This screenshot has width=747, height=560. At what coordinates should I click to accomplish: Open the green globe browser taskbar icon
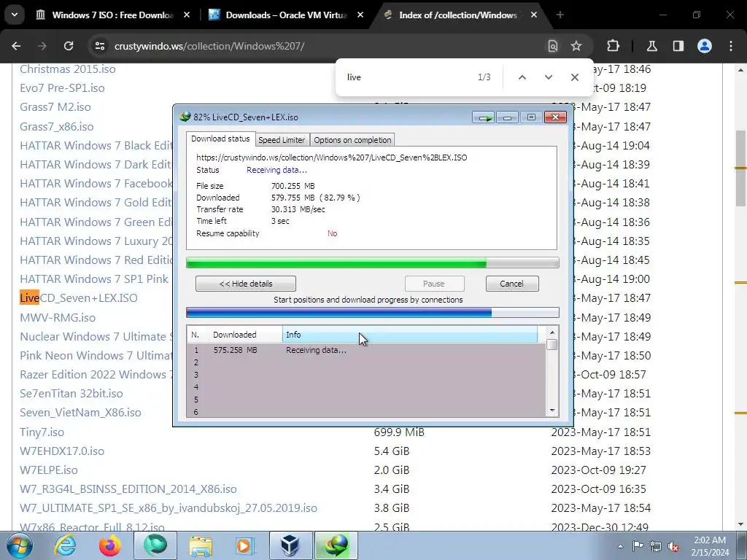coord(155,545)
